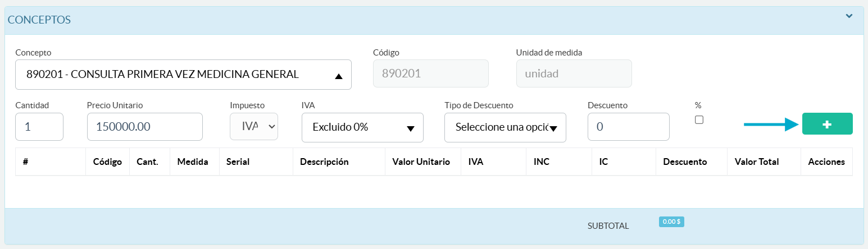Click the Medida column header
The width and height of the screenshot is (868, 249).
pyautogui.click(x=193, y=162)
